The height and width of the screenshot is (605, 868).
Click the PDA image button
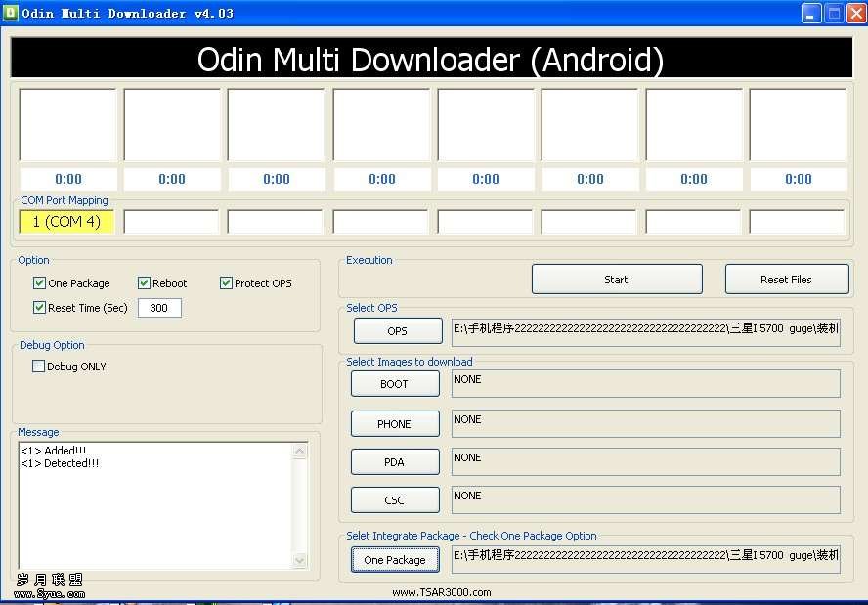point(395,461)
